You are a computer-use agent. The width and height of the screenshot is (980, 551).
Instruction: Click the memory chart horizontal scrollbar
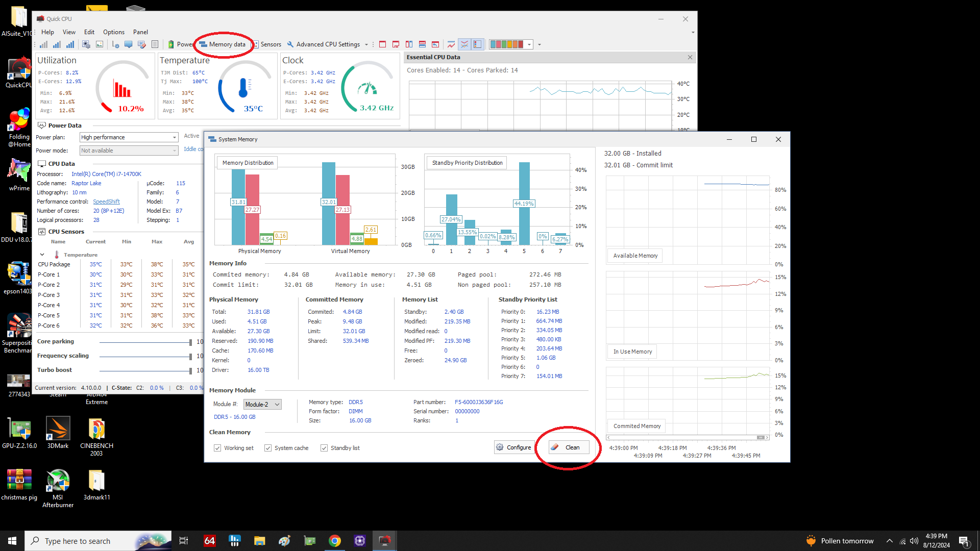click(688, 437)
